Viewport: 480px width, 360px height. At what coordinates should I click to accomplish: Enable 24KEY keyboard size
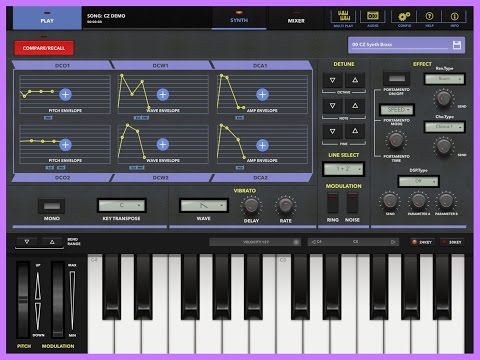tap(422, 242)
